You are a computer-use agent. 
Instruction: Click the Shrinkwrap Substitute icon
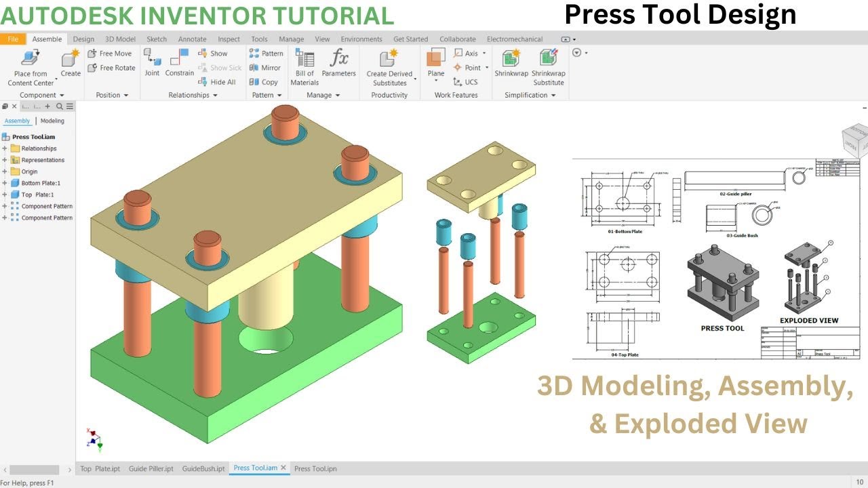548,58
